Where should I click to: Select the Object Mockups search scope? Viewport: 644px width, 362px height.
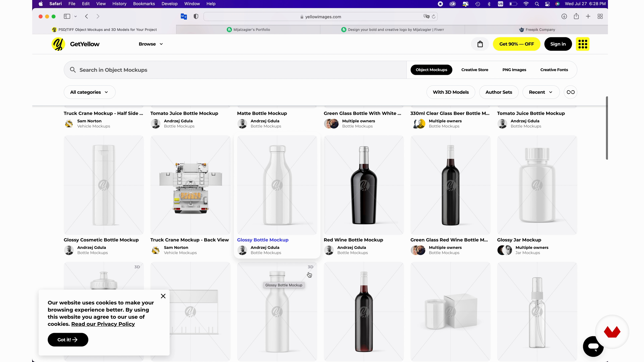(431, 70)
